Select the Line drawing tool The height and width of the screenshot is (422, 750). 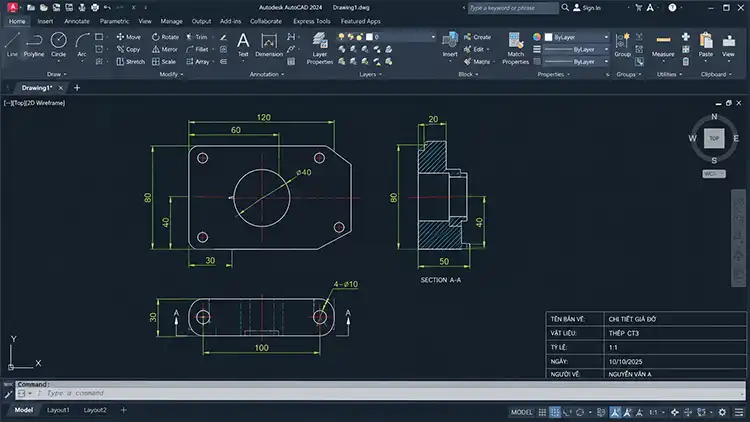(x=12, y=45)
